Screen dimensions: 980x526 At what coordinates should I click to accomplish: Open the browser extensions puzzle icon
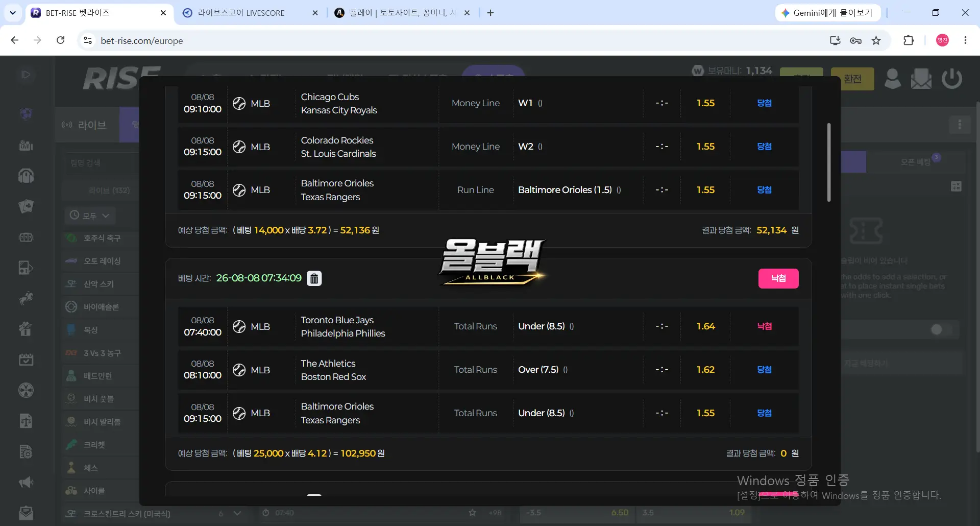[909, 40]
